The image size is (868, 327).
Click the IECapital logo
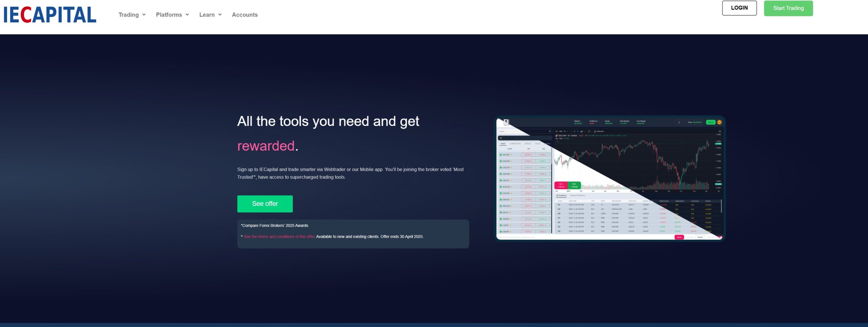click(50, 15)
